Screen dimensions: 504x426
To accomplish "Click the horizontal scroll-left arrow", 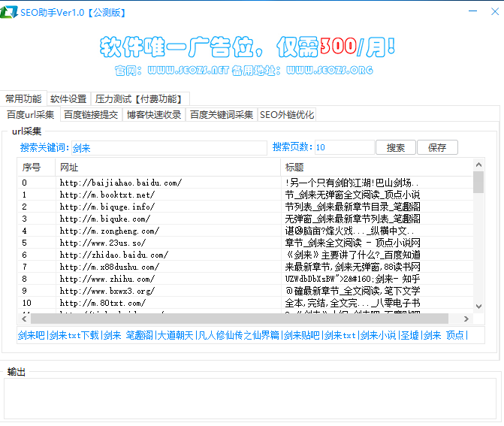I will (24, 319).
